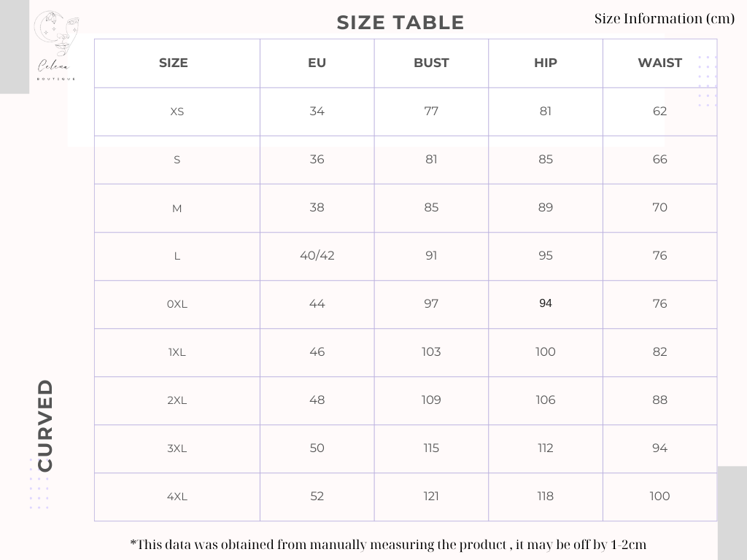Click the 1XL hip value 100
747x560 pixels.
[546, 352]
